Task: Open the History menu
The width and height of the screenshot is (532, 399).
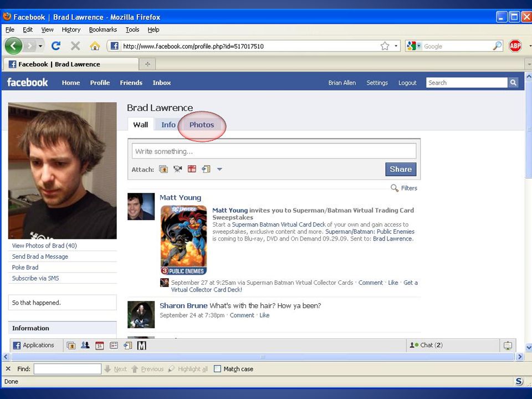Action: tap(71, 29)
